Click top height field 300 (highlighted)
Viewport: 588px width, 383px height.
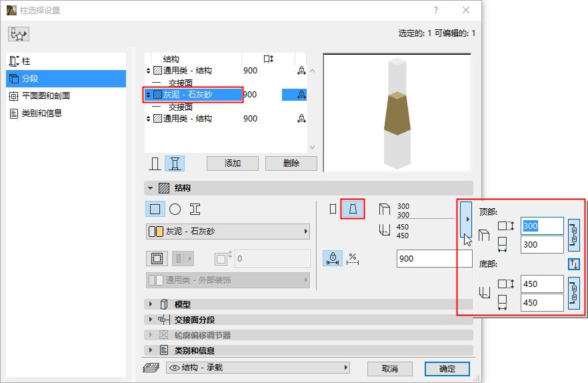coord(542,226)
